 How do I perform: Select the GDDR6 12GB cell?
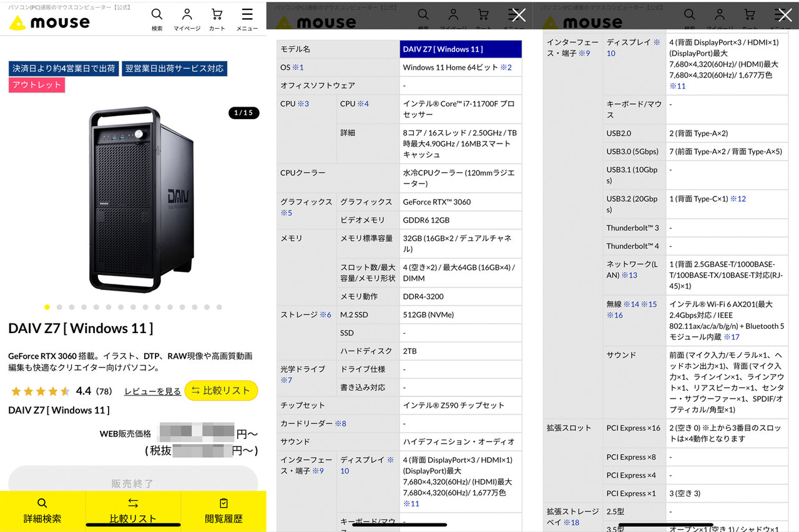pos(461,220)
